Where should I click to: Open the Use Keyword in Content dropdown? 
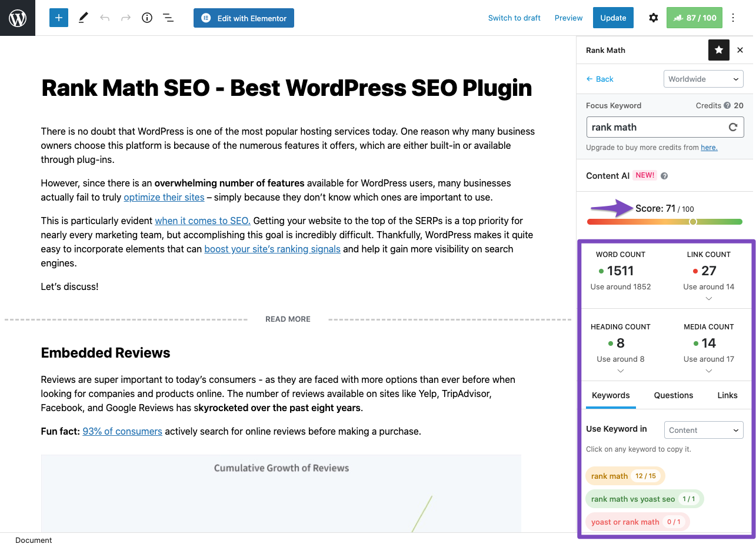pos(704,430)
